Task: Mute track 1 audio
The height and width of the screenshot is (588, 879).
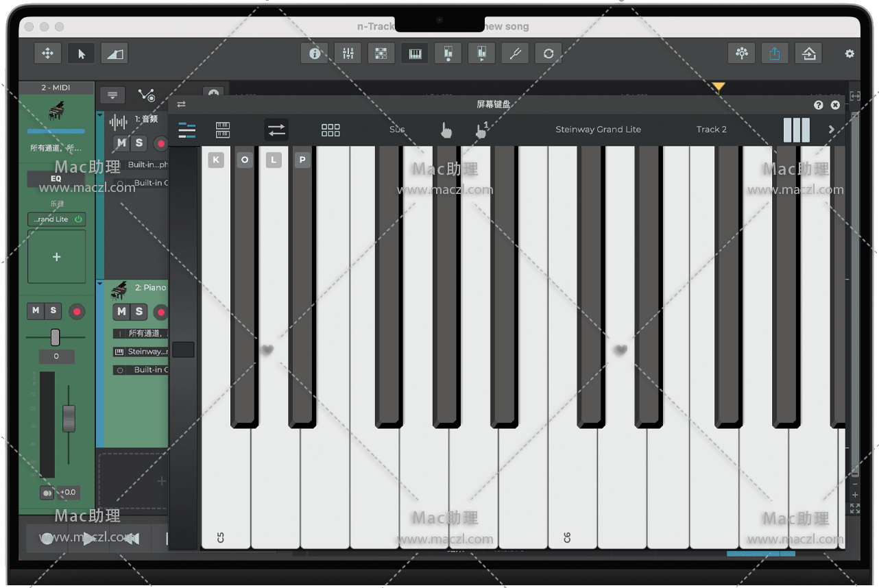Action: point(121,143)
